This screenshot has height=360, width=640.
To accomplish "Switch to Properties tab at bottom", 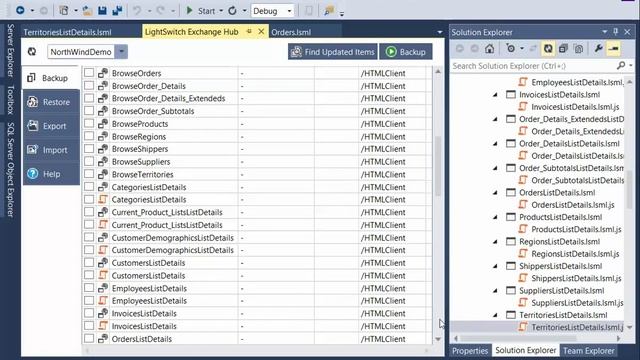I will 470,351.
